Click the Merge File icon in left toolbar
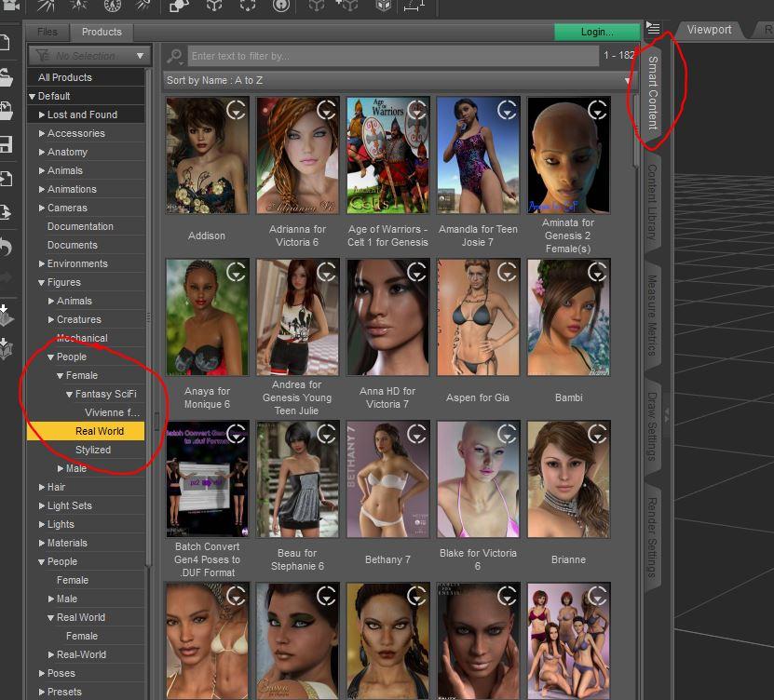The height and width of the screenshot is (700, 774). 6,111
